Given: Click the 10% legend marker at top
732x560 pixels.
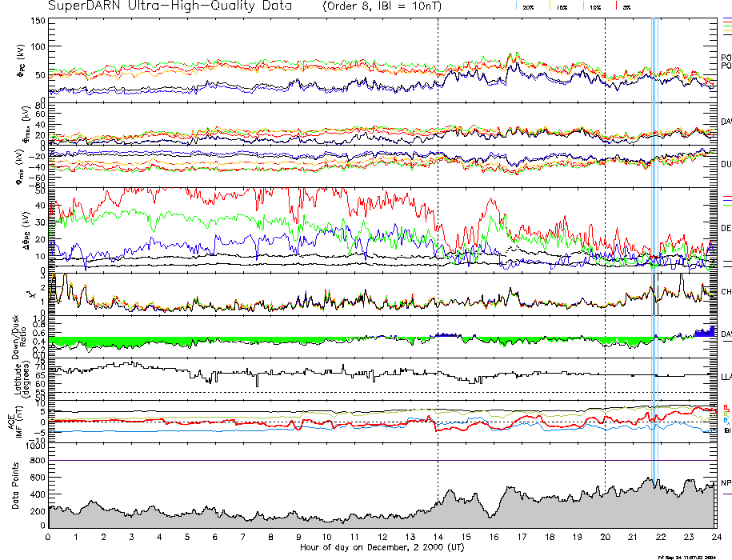Looking at the screenshot, I should point(594,6).
